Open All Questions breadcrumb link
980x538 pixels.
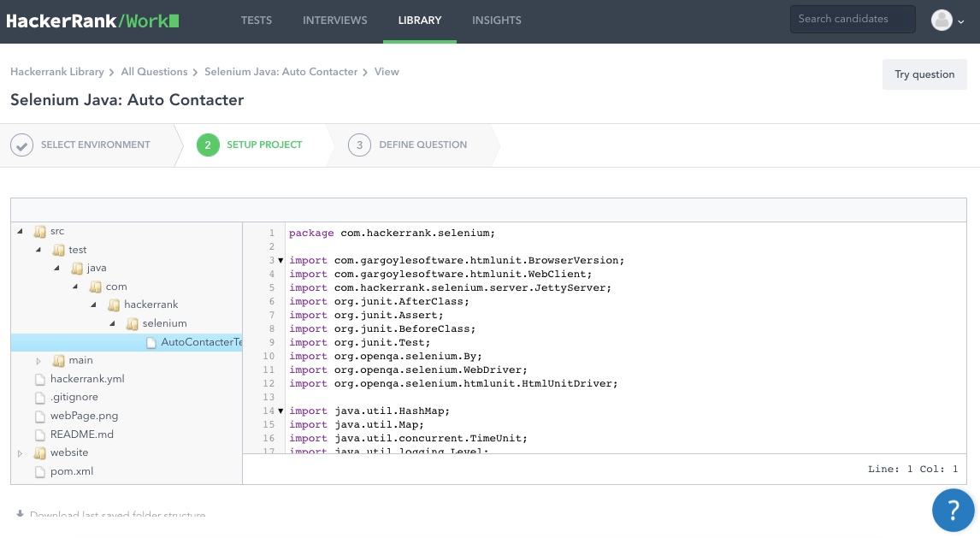(x=155, y=72)
